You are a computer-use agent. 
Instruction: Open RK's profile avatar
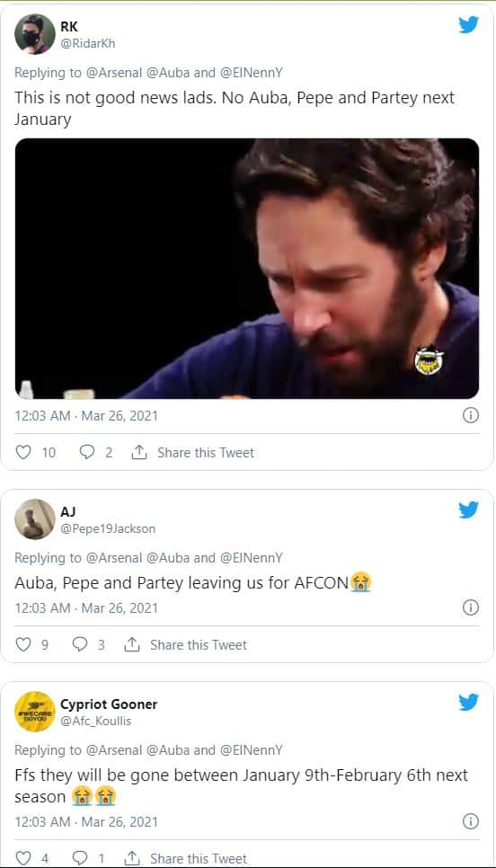click(35, 34)
